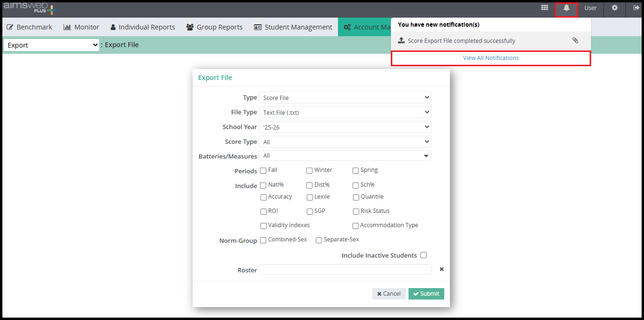Click the paperclip attachment icon
This screenshot has width=644, height=320.
[x=575, y=40]
